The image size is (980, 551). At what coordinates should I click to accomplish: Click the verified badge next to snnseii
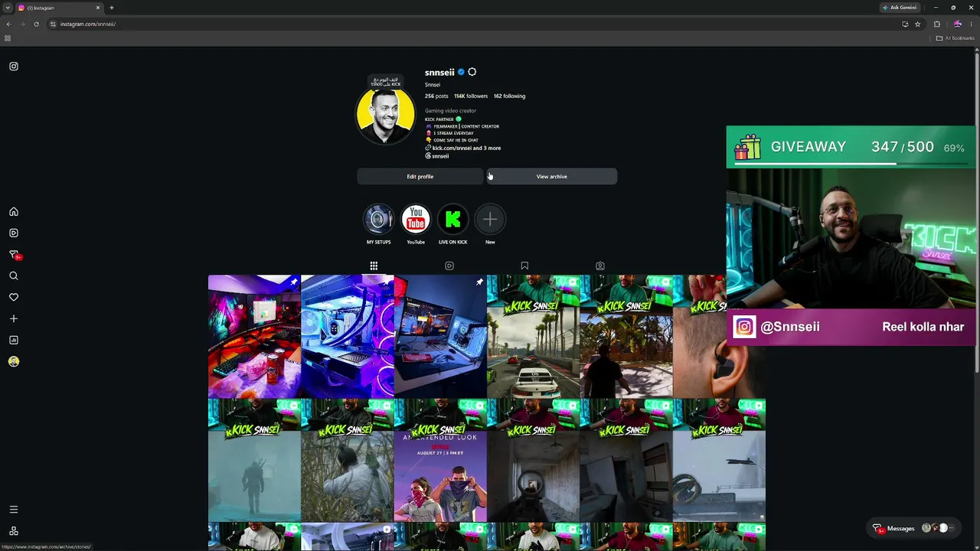coord(461,72)
